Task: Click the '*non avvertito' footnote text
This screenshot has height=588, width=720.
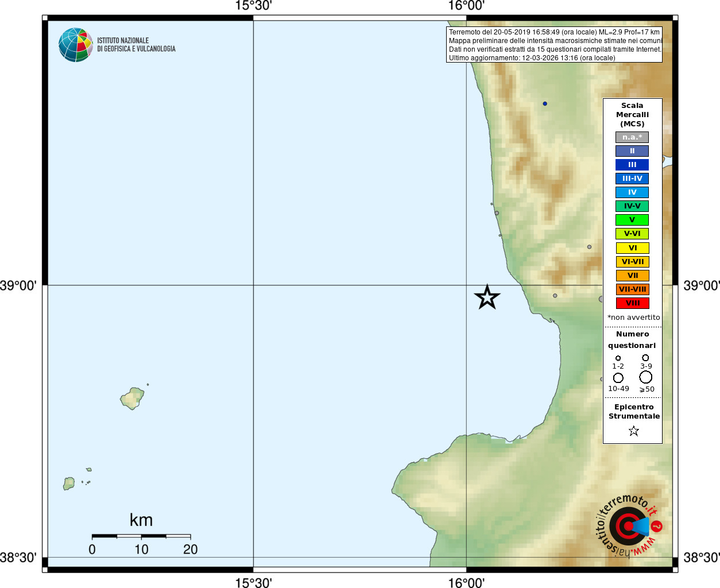Action: pyautogui.click(x=633, y=318)
